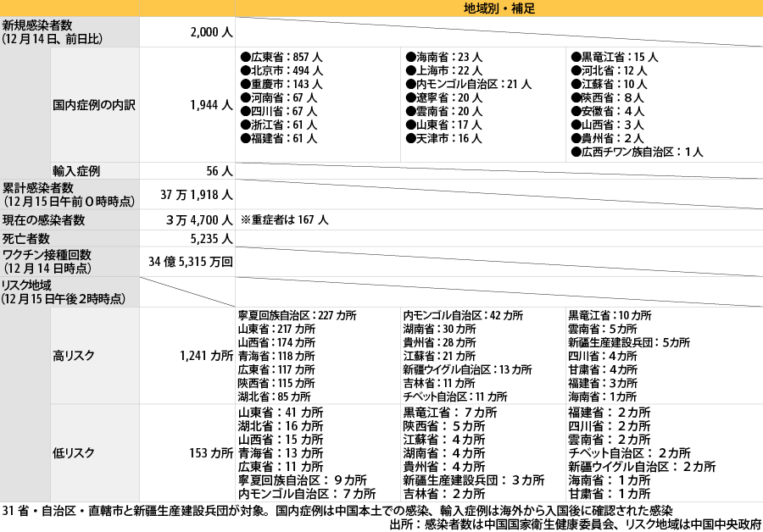Viewport: 763px width, 532px height.
Task: Click the '1,241カ所' high-risk total
Action: click(206, 356)
